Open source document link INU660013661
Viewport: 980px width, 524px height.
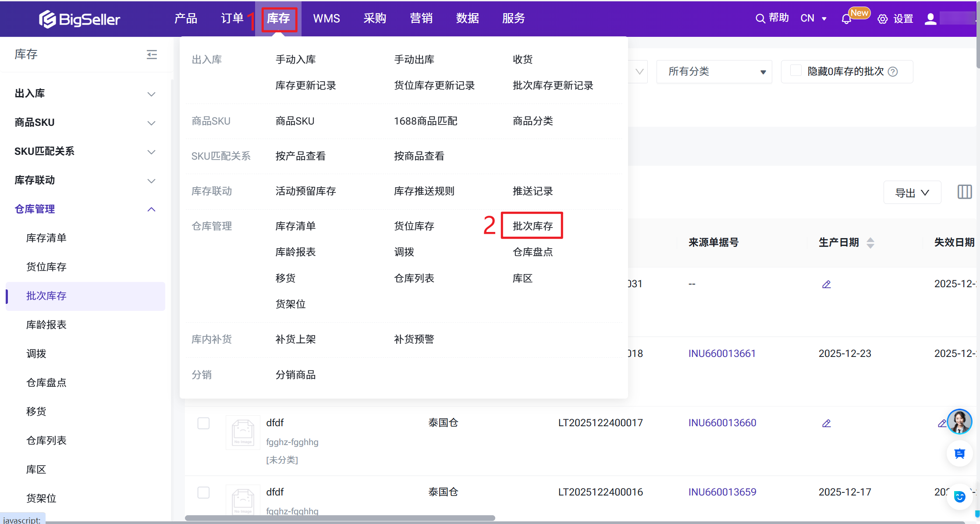[722, 353]
